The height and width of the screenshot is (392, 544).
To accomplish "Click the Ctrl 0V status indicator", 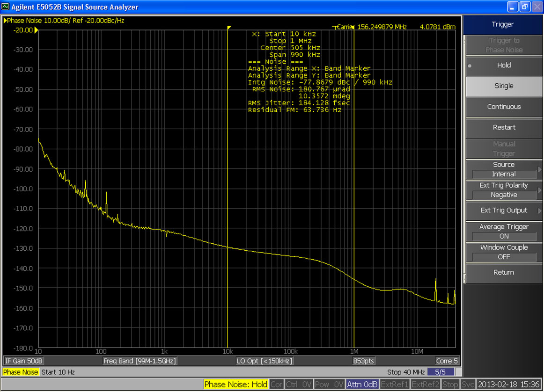I will coord(298,384).
